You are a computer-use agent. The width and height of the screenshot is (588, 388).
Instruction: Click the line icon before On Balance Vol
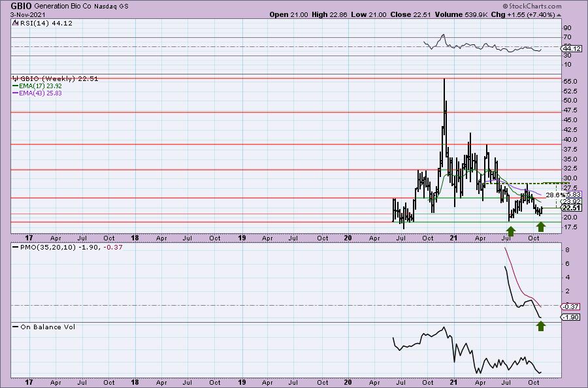pos(16,327)
